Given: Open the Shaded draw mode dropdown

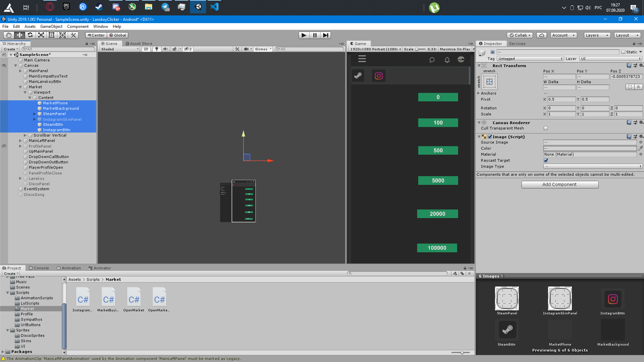Looking at the screenshot, I should pos(120,49).
